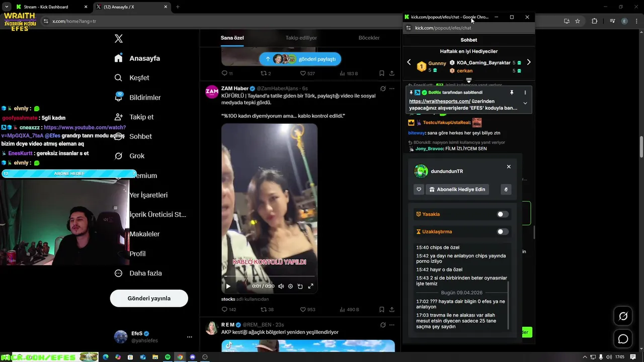Open X messages floating chat button

pos(623,339)
